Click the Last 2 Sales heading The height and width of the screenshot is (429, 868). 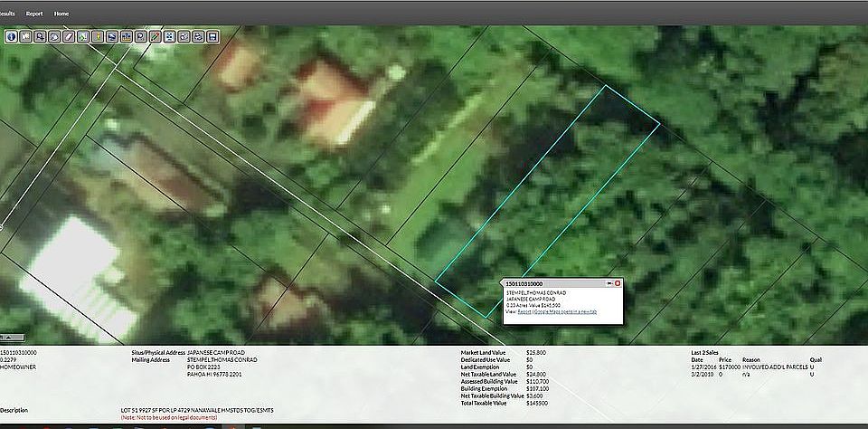point(705,352)
